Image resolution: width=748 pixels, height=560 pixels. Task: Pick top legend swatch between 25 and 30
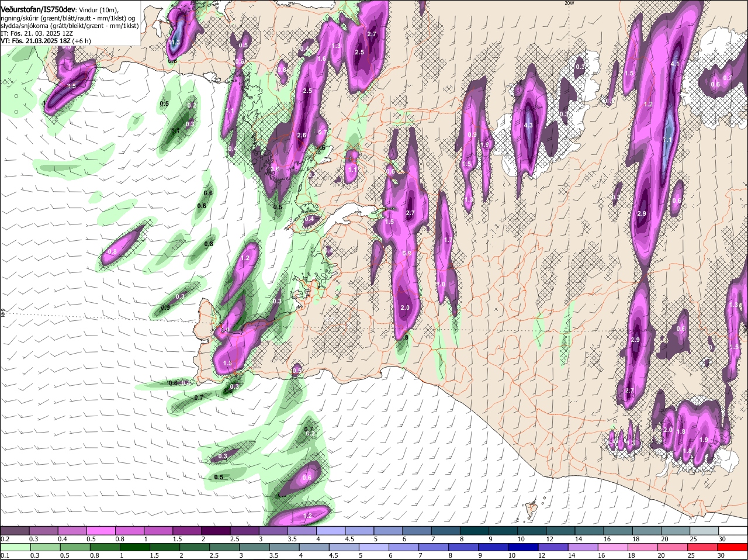pos(705,530)
